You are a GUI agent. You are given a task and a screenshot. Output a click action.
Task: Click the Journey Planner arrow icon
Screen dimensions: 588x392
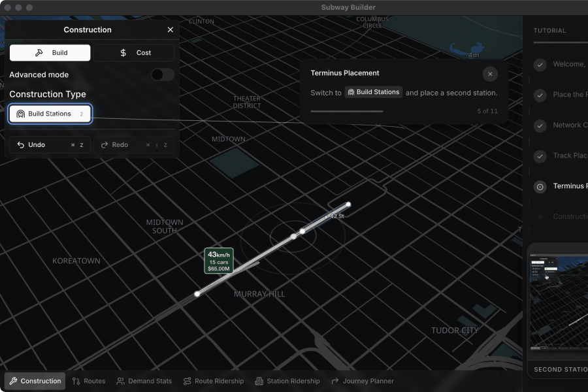pyautogui.click(x=335, y=381)
